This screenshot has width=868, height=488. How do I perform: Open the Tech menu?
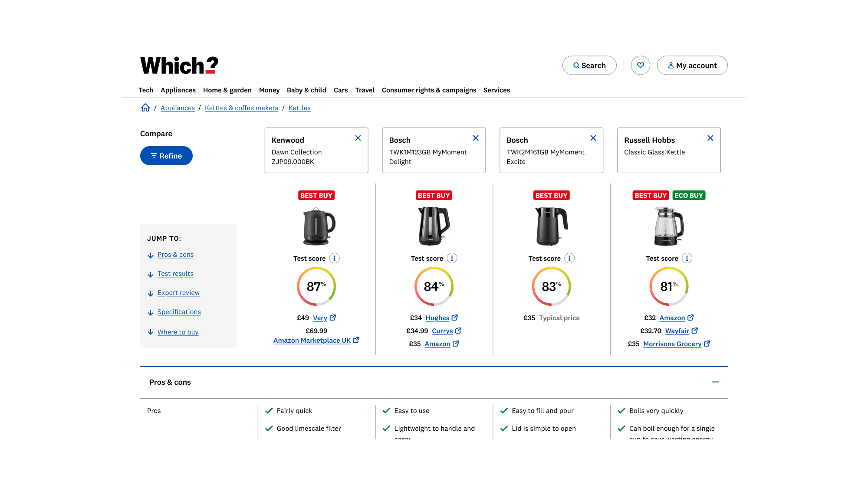coord(146,90)
